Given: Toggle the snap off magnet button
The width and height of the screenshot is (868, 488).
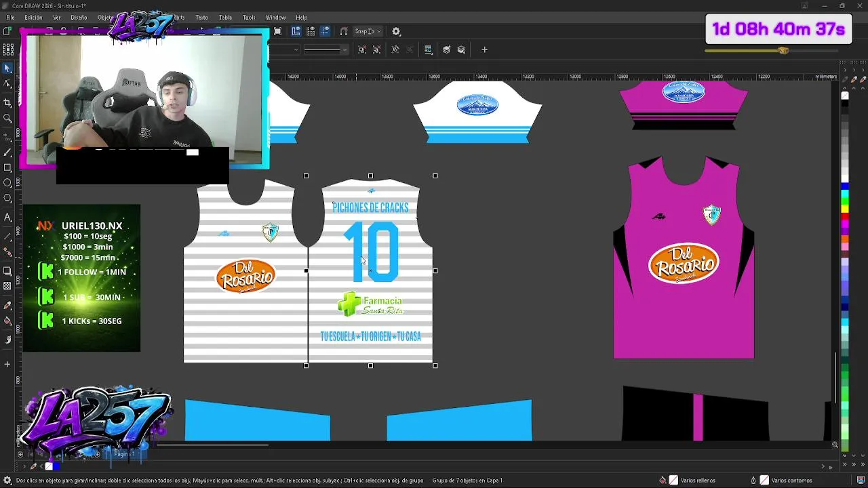Looking at the screenshot, I should pyautogui.click(x=344, y=31).
